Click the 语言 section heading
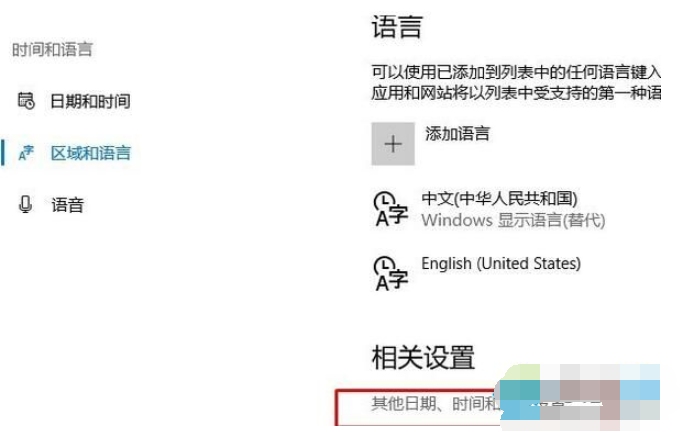Screen dimensions: 681x431 397,27
